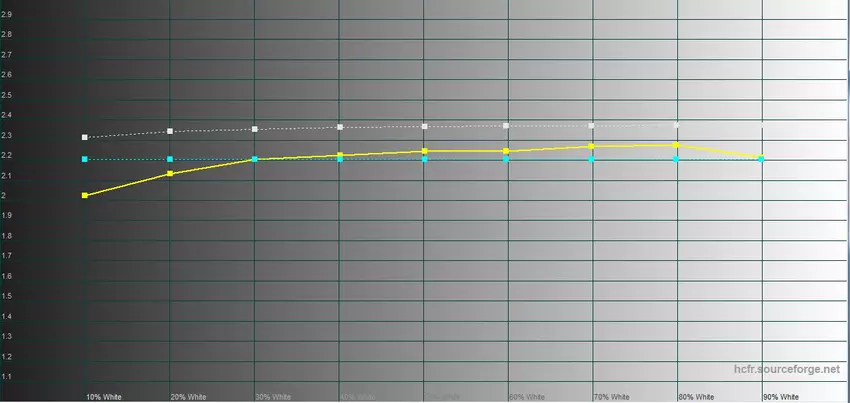Select the 1.1 value on the y-axis

7,377
